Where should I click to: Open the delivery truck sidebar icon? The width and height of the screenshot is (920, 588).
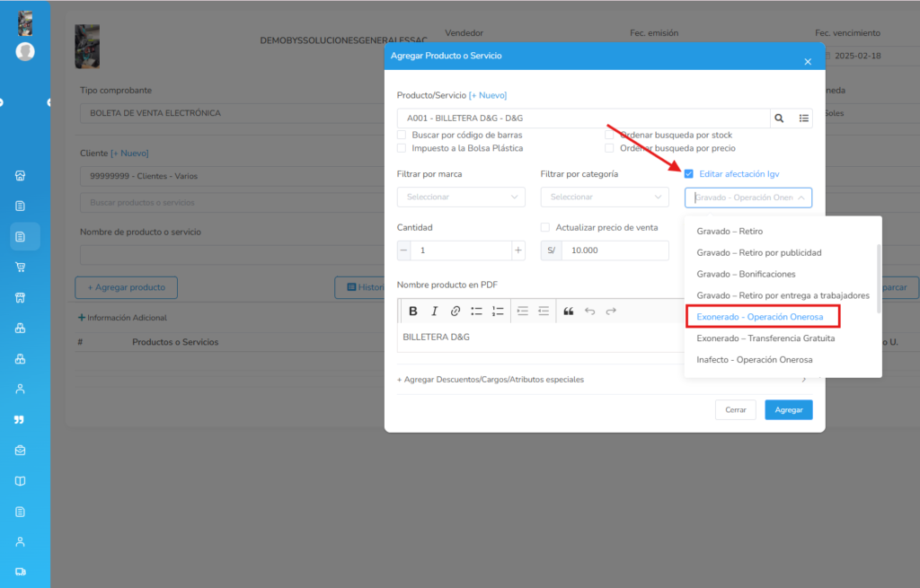(x=20, y=572)
